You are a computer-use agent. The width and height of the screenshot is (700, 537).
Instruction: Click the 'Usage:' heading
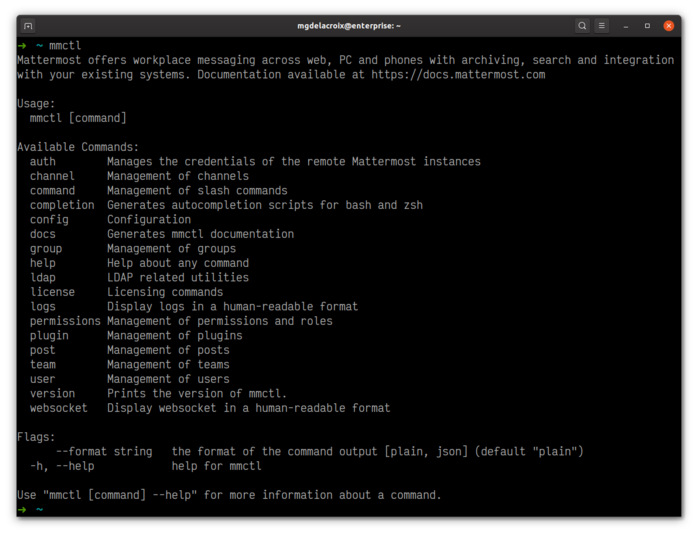tap(36, 104)
